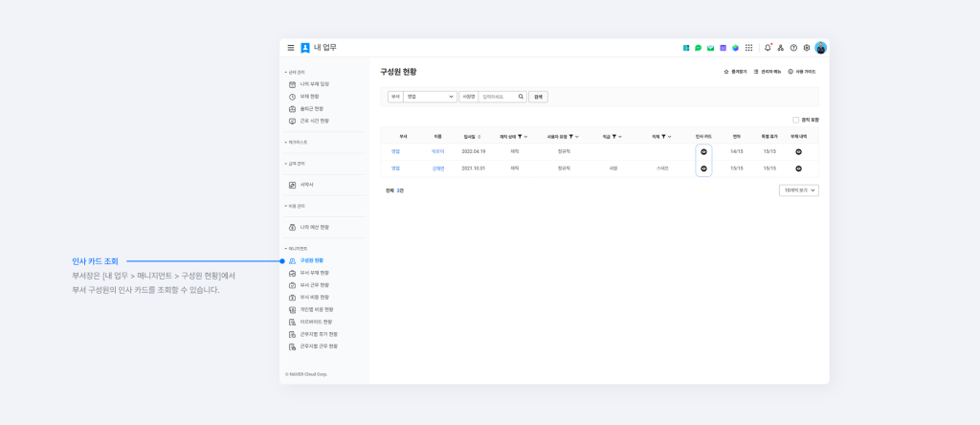The height and width of the screenshot is (425, 980).
Task: Click the 사용 가이드 link
Action: pyautogui.click(x=802, y=72)
